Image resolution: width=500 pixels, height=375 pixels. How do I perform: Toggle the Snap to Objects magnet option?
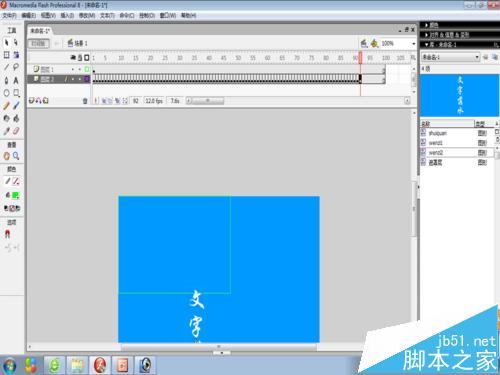click(x=7, y=234)
